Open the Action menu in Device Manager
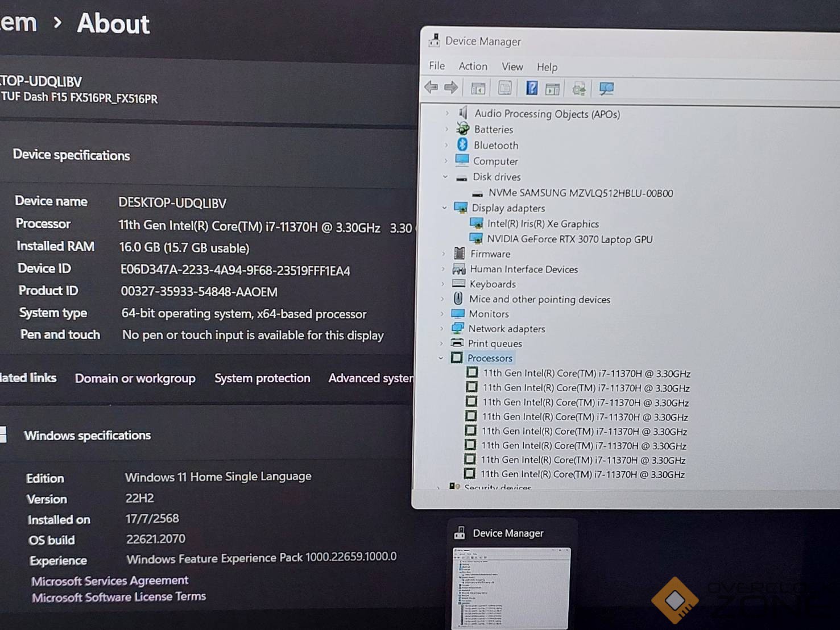 point(473,66)
